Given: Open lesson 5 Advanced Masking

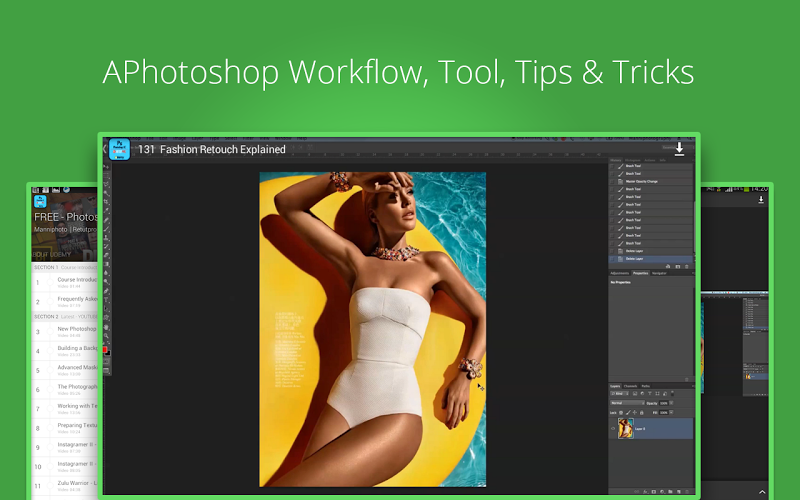Looking at the screenshot, I should (65, 370).
